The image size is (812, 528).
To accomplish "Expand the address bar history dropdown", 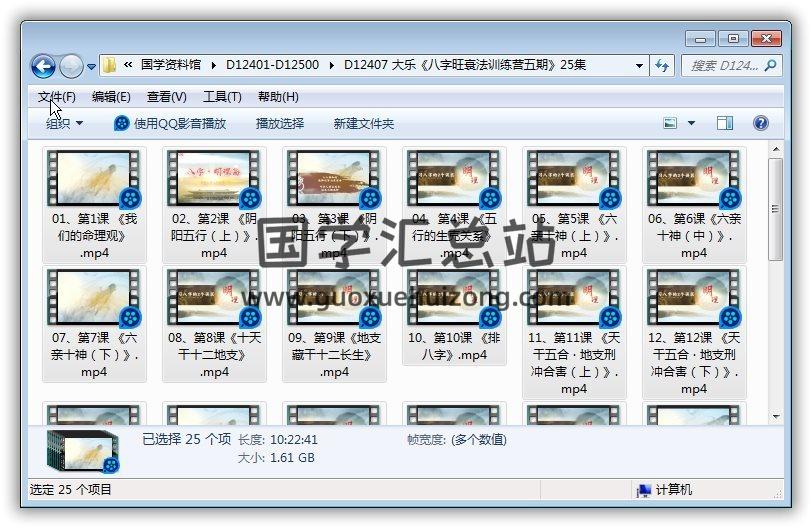I will 639,66.
